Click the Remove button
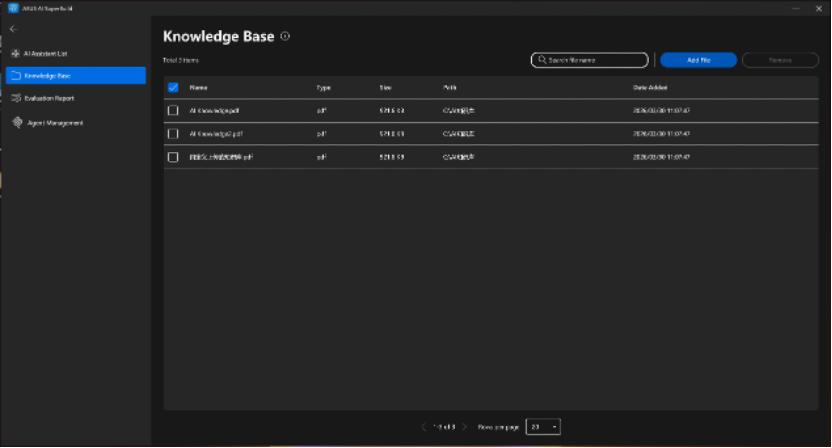This screenshot has width=832, height=448. [780, 60]
